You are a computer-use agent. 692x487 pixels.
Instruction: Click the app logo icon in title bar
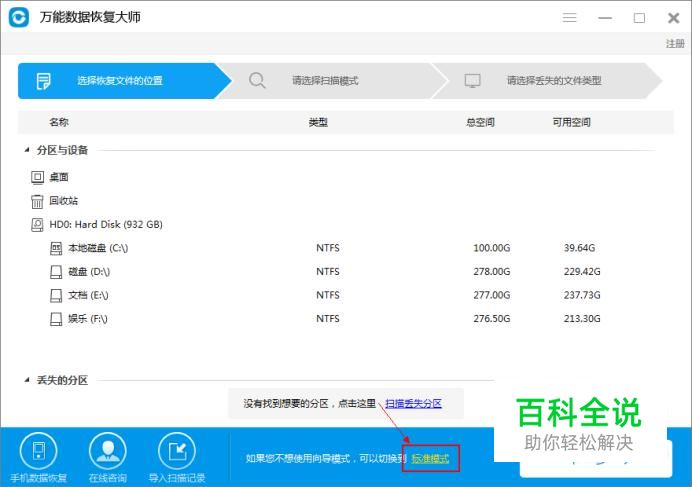coord(19,17)
